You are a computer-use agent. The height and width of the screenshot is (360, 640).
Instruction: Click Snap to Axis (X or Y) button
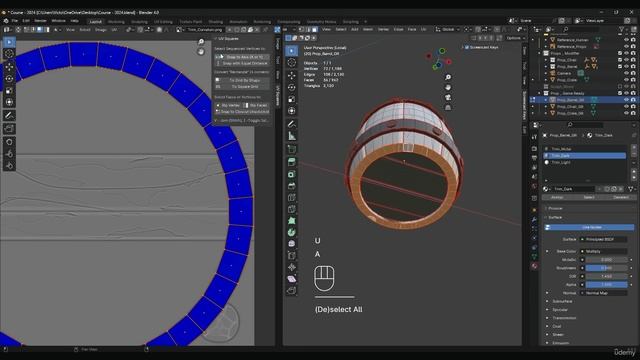(x=242, y=57)
